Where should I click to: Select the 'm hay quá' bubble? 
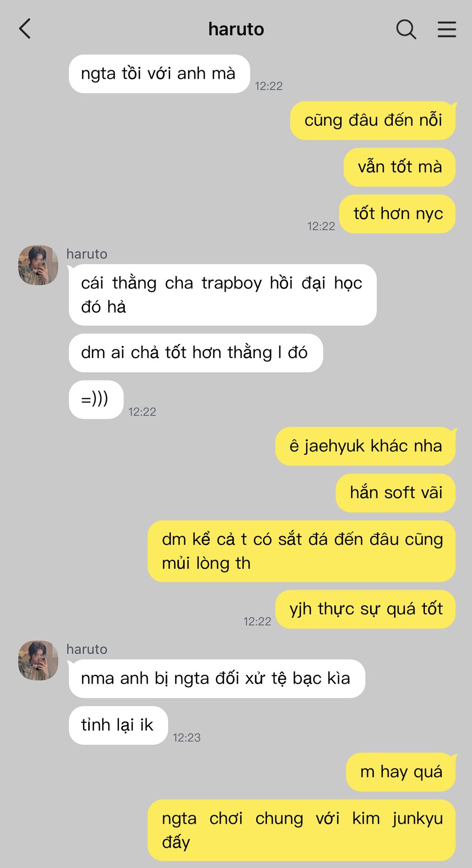click(x=401, y=772)
